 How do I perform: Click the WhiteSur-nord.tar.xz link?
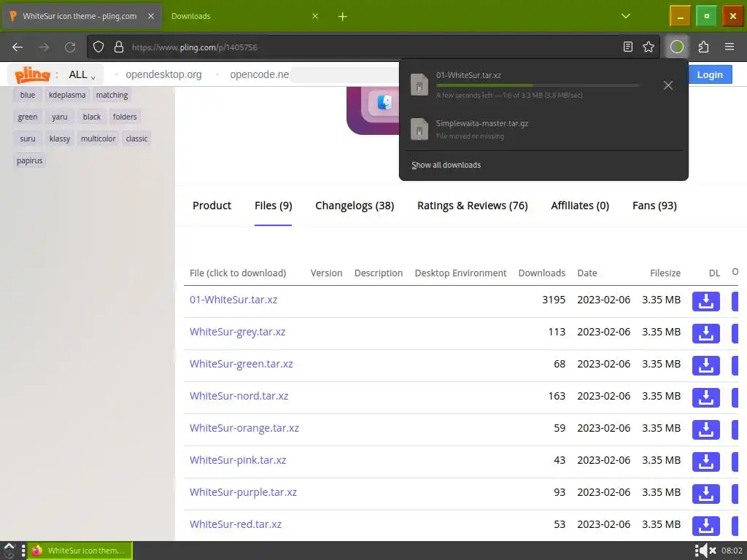pyautogui.click(x=239, y=396)
